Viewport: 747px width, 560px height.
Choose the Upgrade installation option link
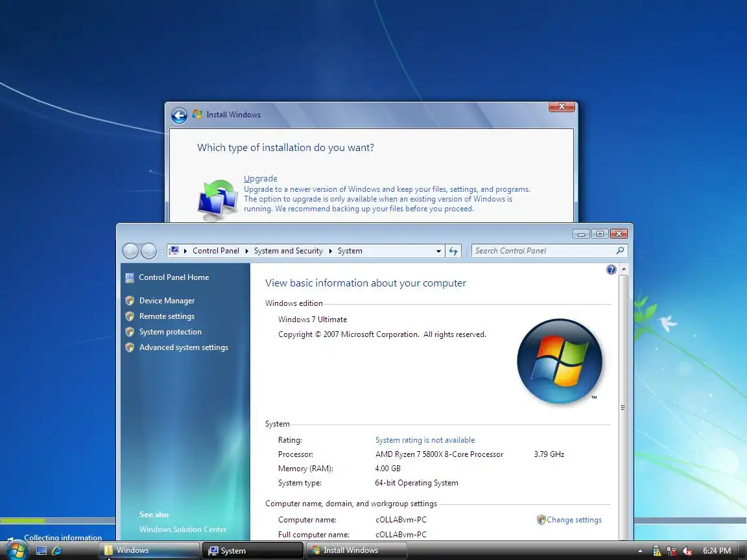coord(260,179)
